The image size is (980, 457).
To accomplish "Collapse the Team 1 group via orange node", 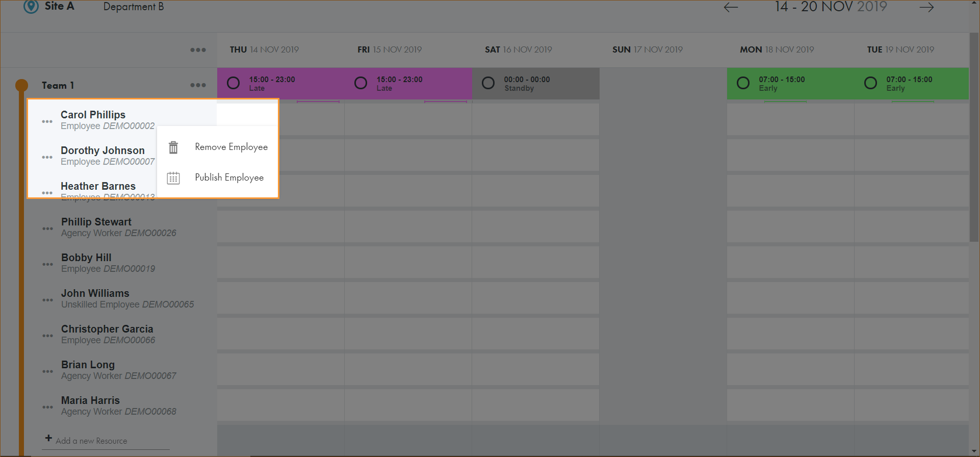I will click(21, 85).
